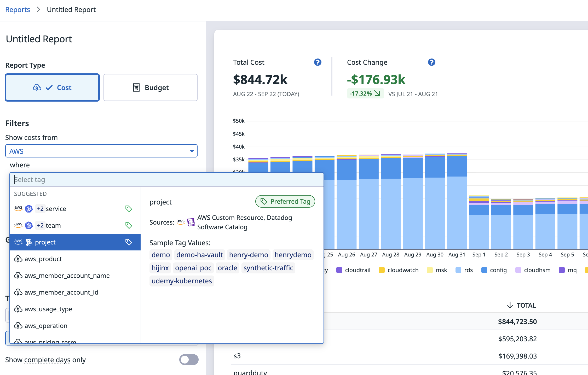The width and height of the screenshot is (588, 375).
Task: Select aws_operation tag option
Action: click(x=46, y=326)
